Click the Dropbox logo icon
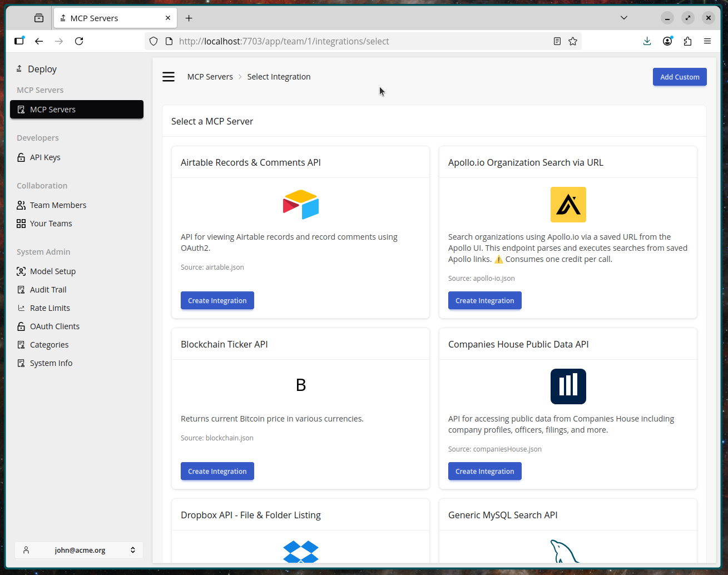728x575 pixels. [x=300, y=552]
